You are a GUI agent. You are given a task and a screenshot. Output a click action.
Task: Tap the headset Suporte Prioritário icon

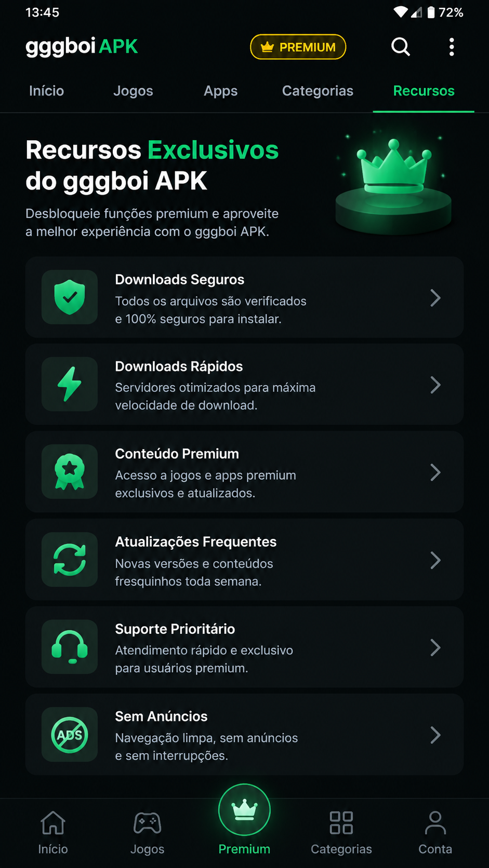click(x=70, y=647)
